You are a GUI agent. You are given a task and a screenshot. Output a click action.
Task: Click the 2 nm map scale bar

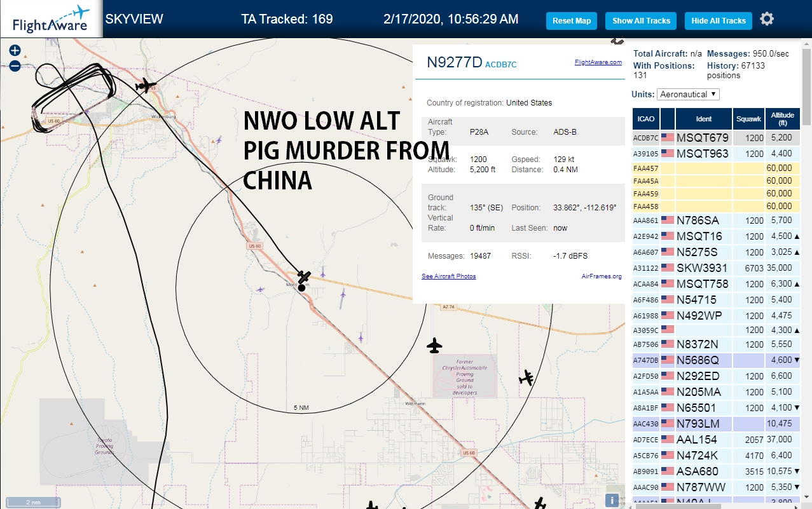[33, 502]
